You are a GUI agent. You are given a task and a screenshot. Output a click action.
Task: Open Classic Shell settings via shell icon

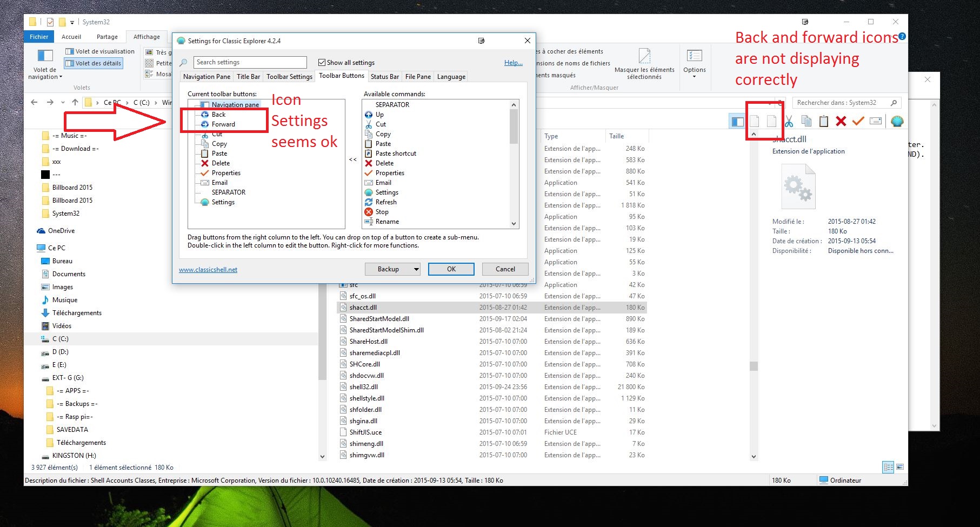tap(897, 121)
